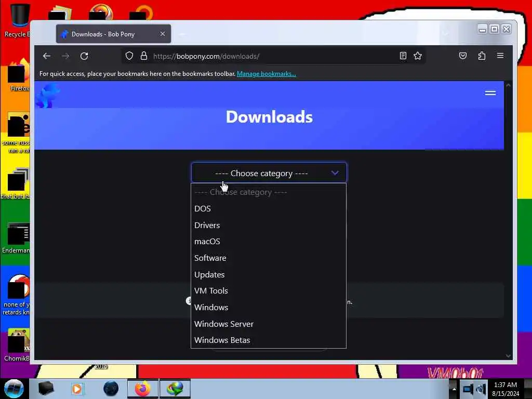Minimize the Firefox window

pyautogui.click(x=482, y=29)
